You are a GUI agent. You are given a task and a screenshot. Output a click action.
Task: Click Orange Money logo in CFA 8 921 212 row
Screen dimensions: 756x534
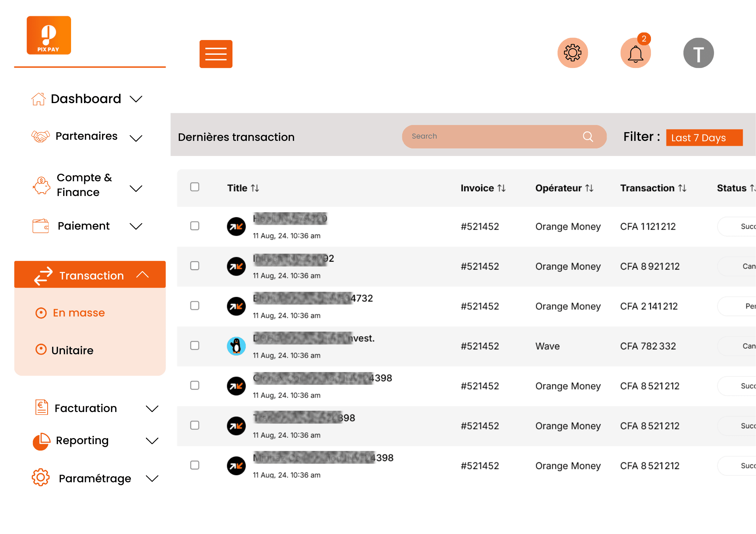(x=236, y=267)
